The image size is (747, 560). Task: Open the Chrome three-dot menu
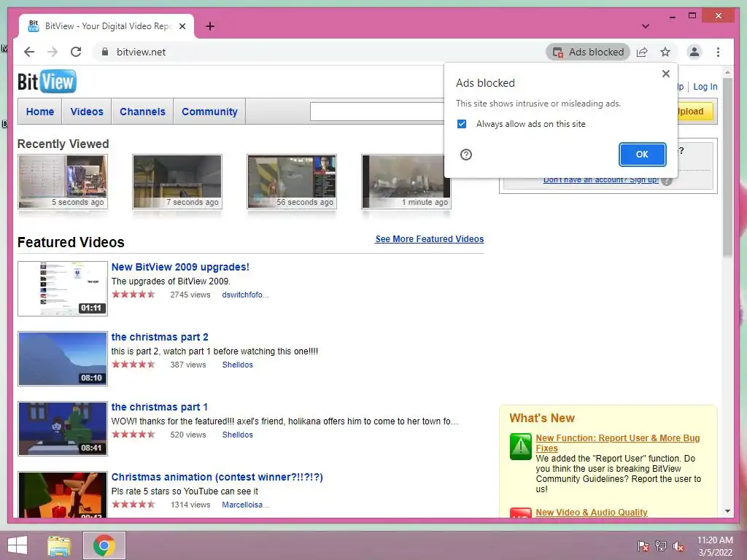[718, 52]
